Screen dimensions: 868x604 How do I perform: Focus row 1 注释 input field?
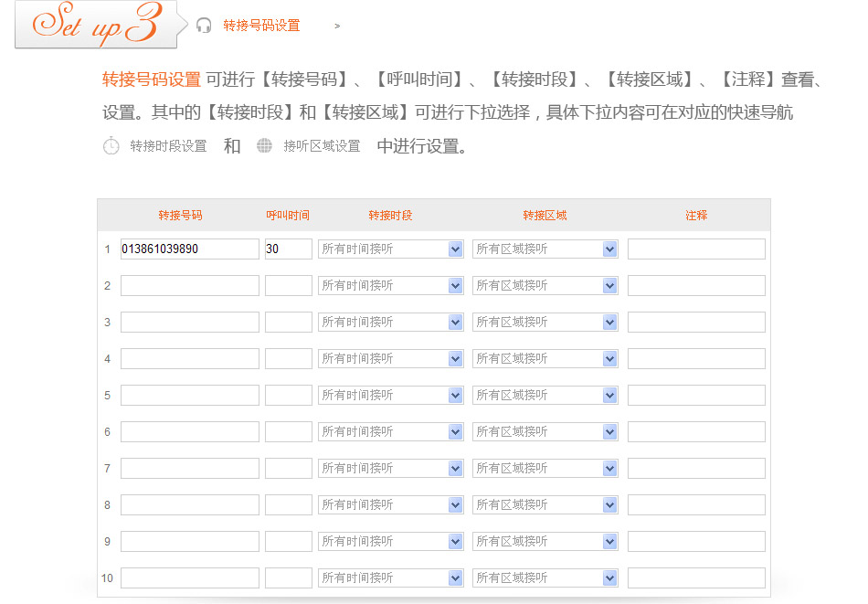[696, 249]
